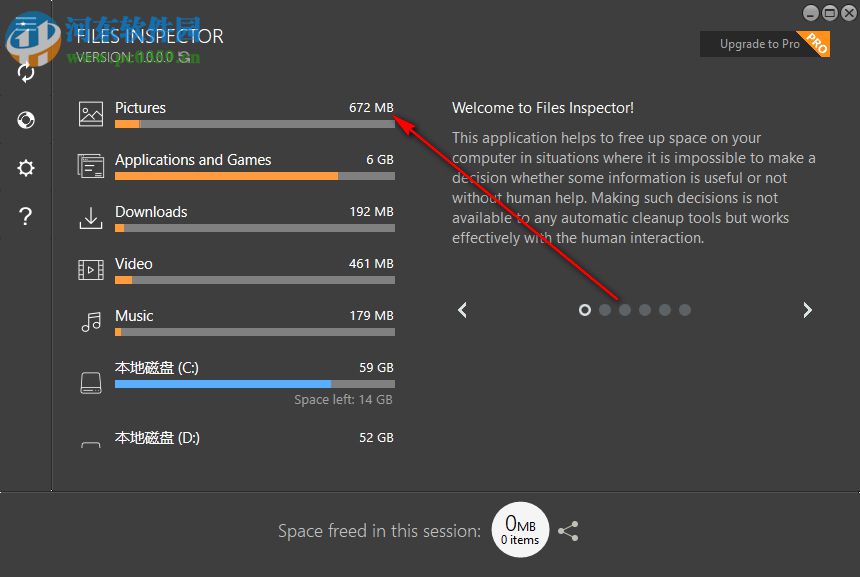Select the Music note icon
Viewport: 860px width, 577px height.
tap(90, 322)
